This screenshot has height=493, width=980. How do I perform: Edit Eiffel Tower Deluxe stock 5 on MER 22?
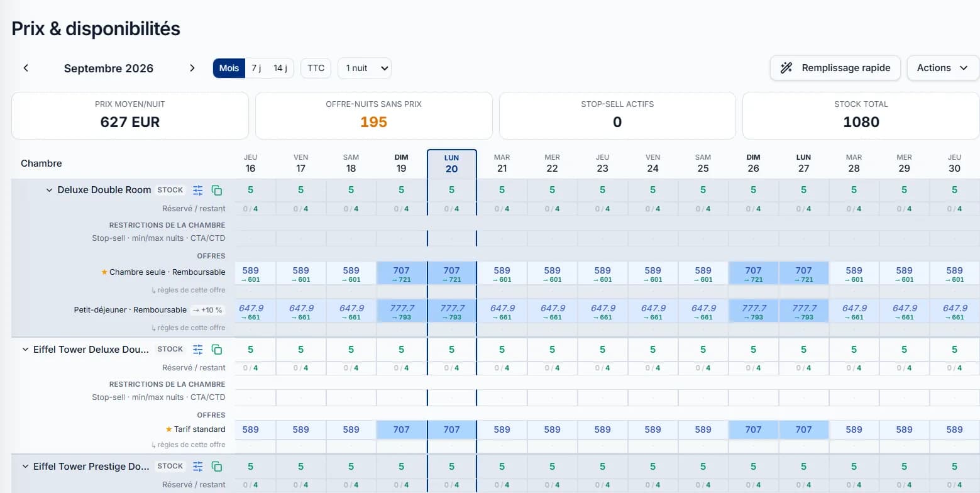[552, 349]
